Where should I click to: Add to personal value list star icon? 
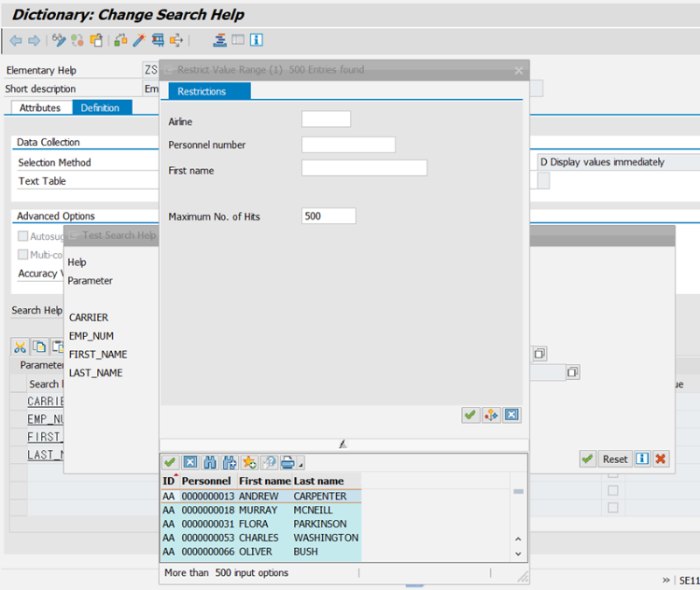pos(249,462)
